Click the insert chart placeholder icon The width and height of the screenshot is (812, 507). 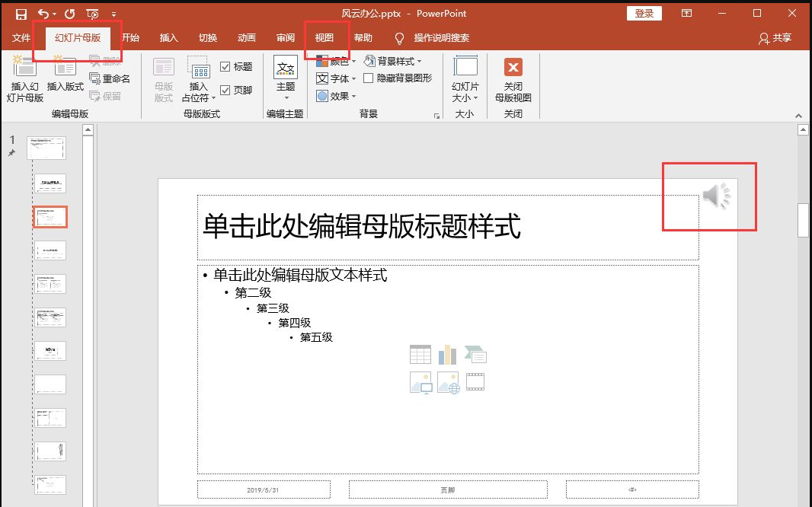447,355
